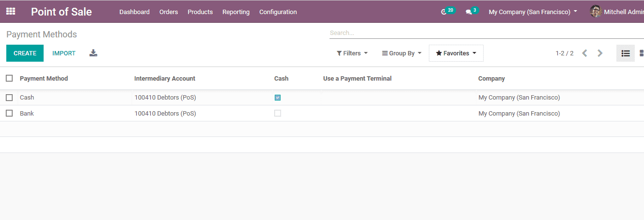Image resolution: width=644 pixels, height=220 pixels.
Task: Open the Favorites dropdown
Action: (x=456, y=53)
